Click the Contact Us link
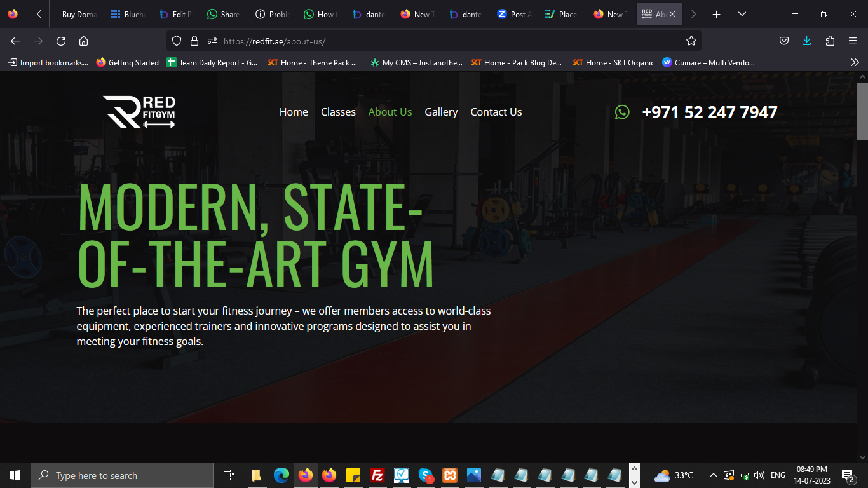 point(496,112)
